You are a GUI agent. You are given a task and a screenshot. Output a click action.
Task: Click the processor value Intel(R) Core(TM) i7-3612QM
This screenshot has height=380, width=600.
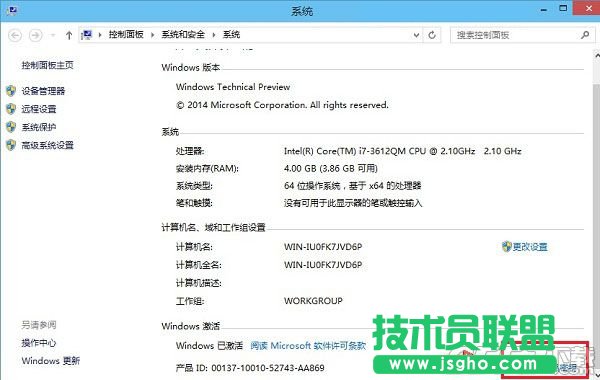point(403,151)
